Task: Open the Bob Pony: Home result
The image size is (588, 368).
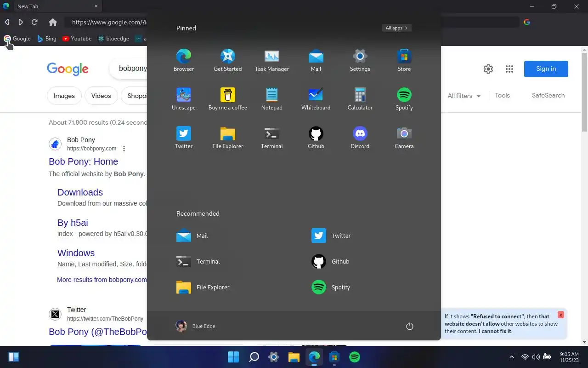Action: point(83,161)
